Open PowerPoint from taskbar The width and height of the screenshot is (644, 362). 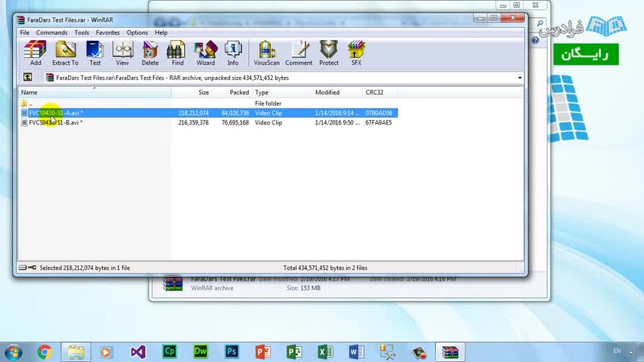[x=263, y=352]
